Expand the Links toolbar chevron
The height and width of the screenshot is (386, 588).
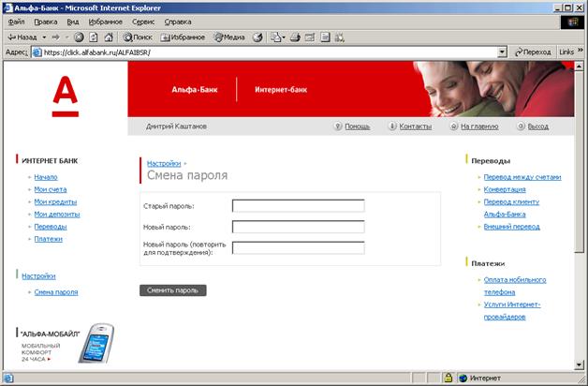coord(581,50)
